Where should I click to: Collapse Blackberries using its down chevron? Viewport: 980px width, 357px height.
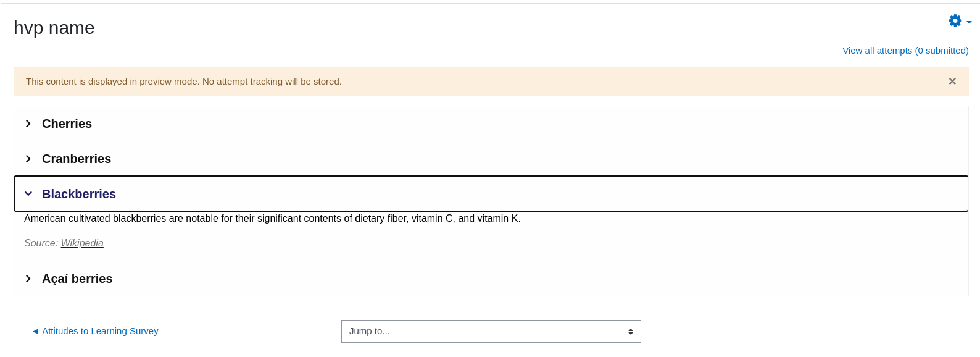tap(28, 194)
